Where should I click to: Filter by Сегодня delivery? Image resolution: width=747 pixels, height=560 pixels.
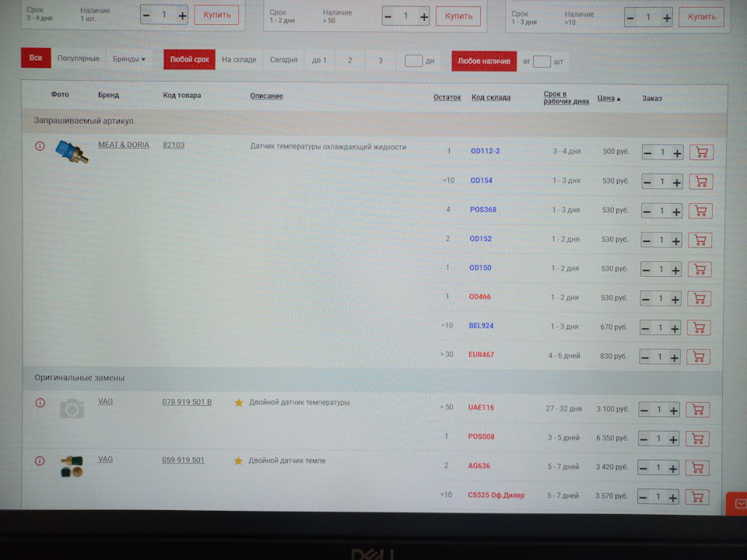[283, 60]
